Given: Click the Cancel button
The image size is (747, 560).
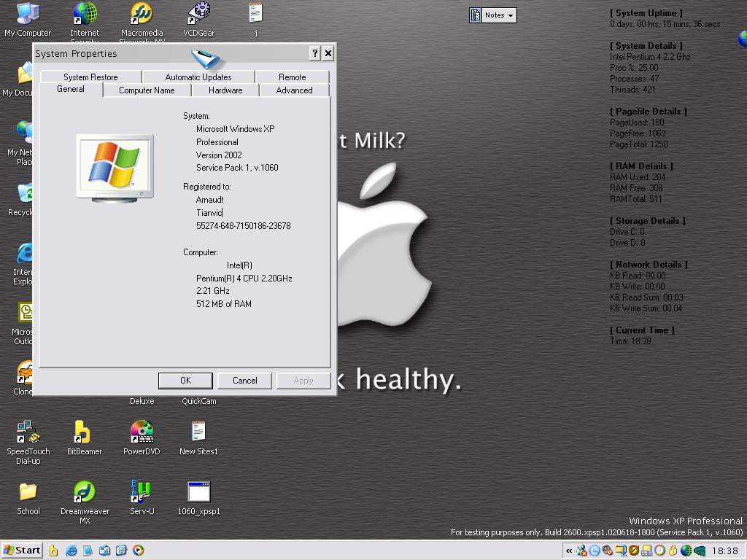Looking at the screenshot, I should point(245,381).
